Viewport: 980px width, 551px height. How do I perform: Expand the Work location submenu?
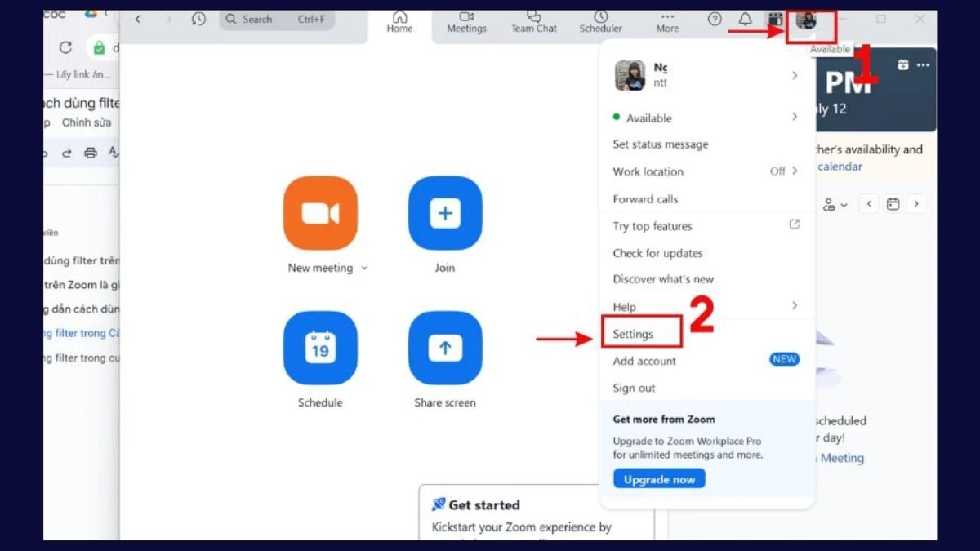(795, 171)
